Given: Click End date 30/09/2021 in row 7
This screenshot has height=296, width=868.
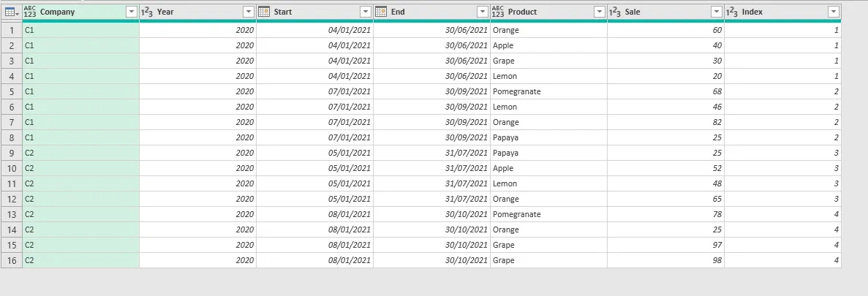Looking at the screenshot, I should point(431,122).
